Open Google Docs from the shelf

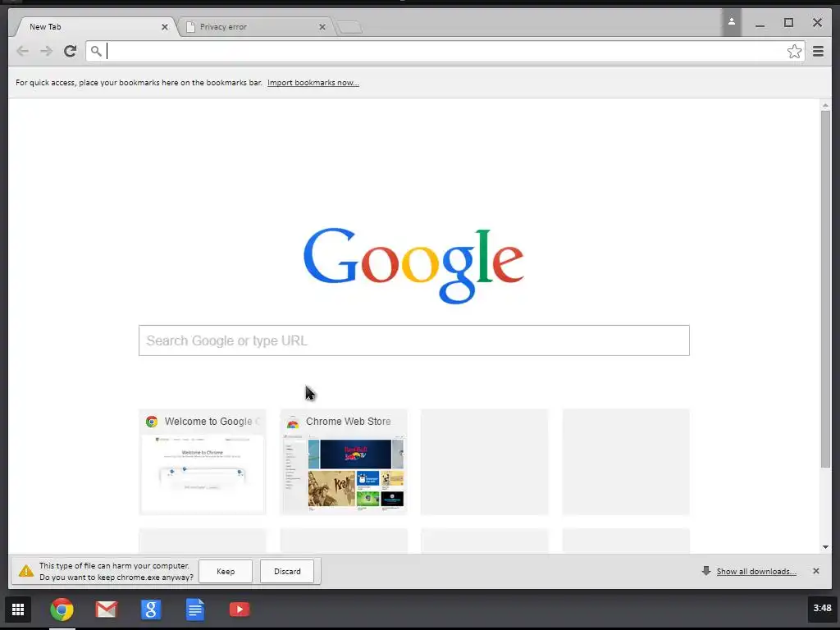tap(195, 609)
